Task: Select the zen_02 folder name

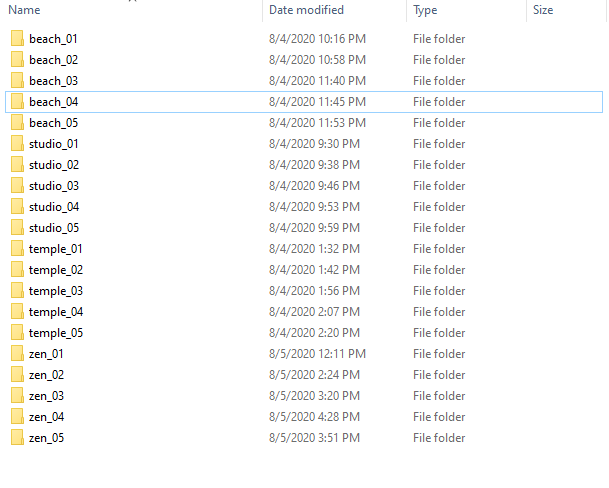Action: (x=47, y=375)
